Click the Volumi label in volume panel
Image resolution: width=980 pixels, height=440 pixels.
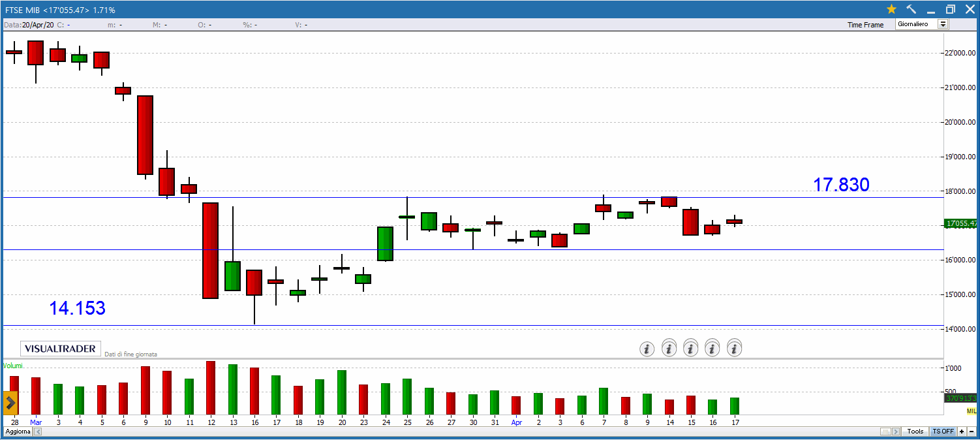(14, 366)
